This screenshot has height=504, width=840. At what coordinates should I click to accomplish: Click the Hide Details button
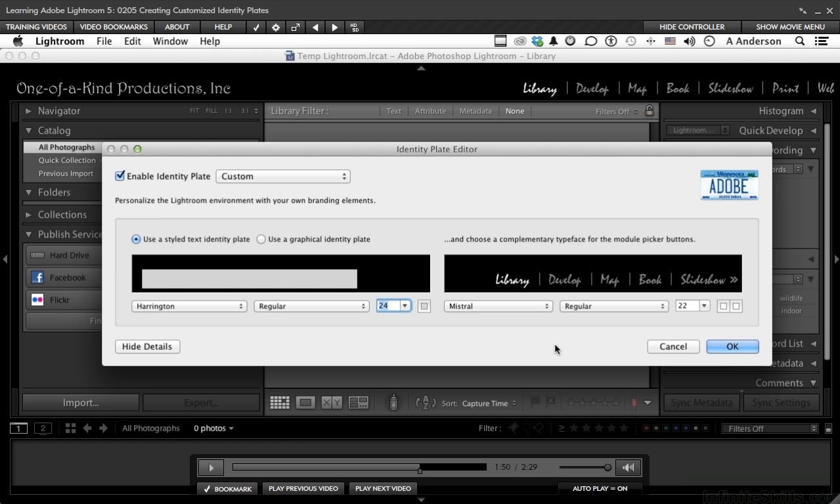coord(147,346)
